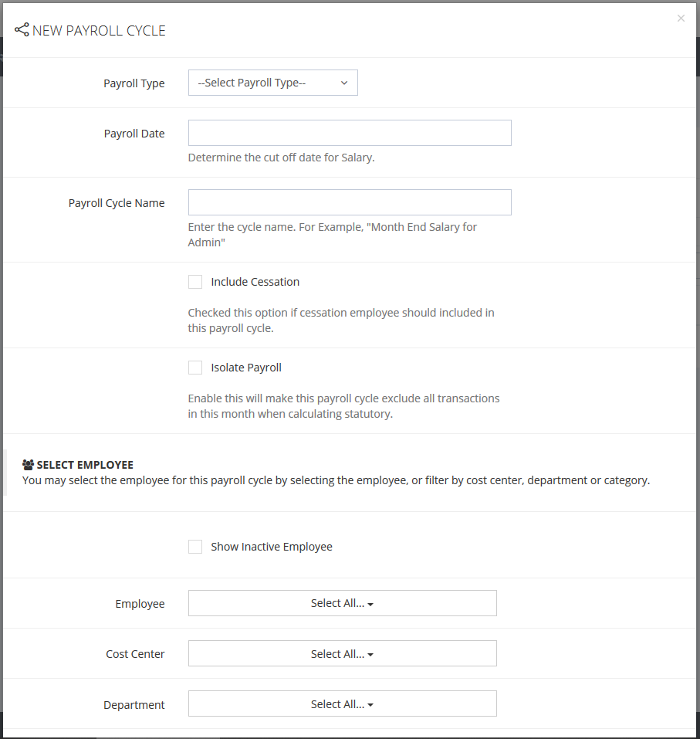Expand the Employee Select All dropdown
The height and width of the screenshot is (739, 700).
click(342, 603)
